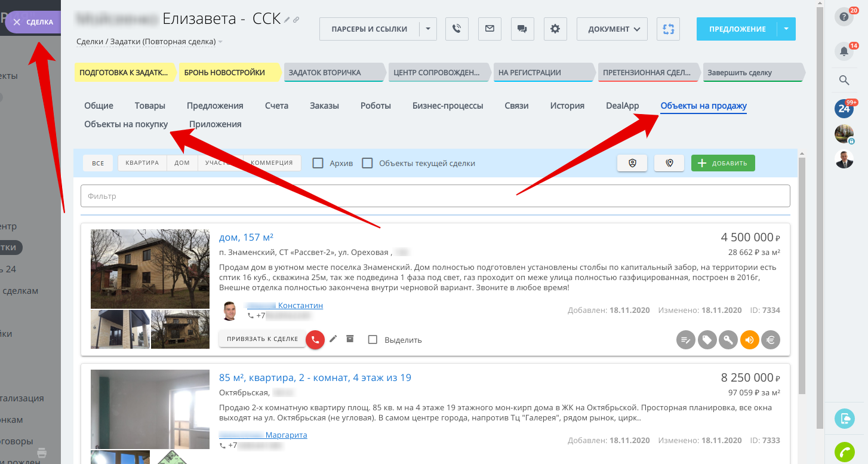Click the gray tag round icon on house card
Image resolution: width=868 pixels, height=464 pixels.
point(707,340)
